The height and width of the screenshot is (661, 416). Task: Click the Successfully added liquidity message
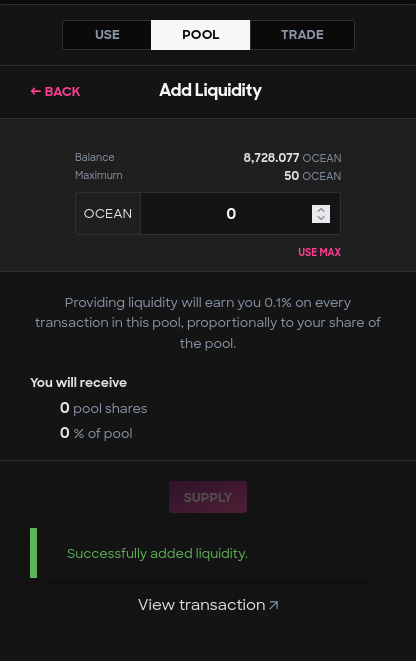pos(157,554)
